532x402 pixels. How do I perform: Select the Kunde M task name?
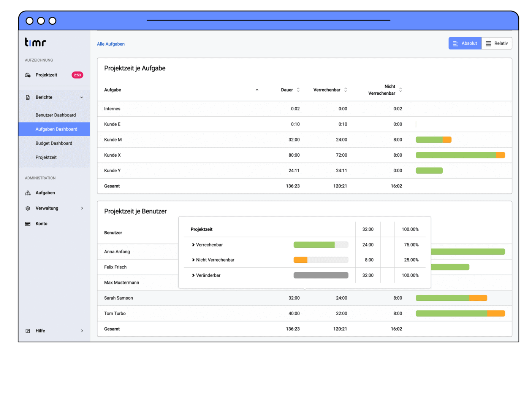113,140
